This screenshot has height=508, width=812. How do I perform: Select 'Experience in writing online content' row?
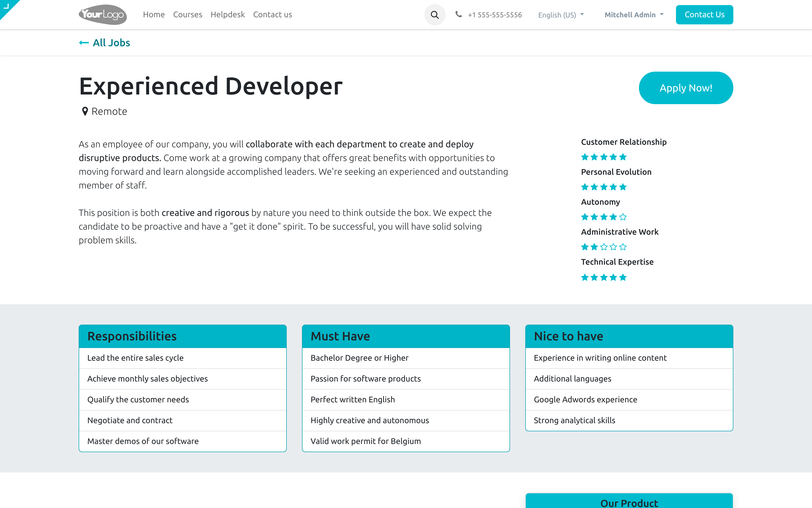pyautogui.click(x=629, y=358)
